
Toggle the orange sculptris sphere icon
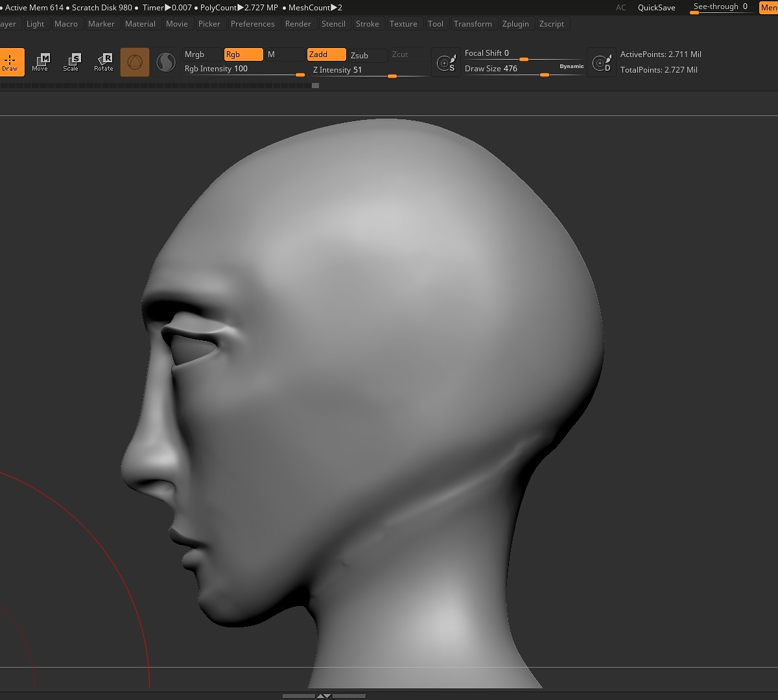(135, 62)
